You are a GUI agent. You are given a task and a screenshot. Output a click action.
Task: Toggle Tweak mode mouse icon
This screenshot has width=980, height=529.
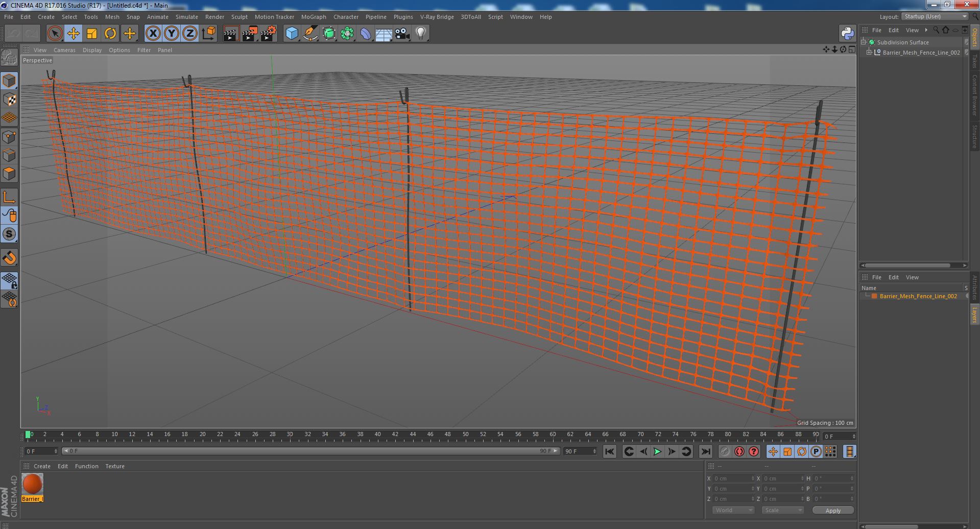(x=9, y=215)
